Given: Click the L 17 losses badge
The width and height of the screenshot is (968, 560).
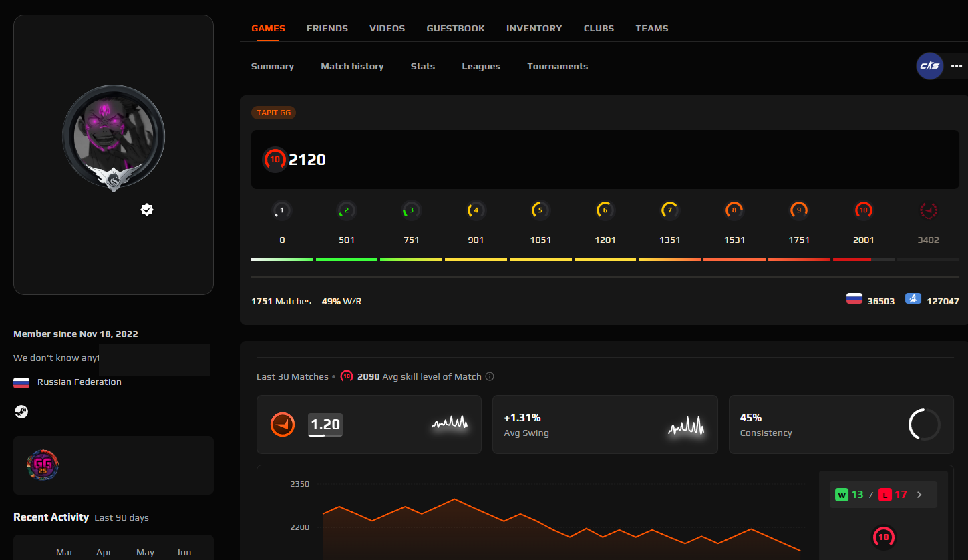Looking at the screenshot, I should pyautogui.click(x=893, y=495).
